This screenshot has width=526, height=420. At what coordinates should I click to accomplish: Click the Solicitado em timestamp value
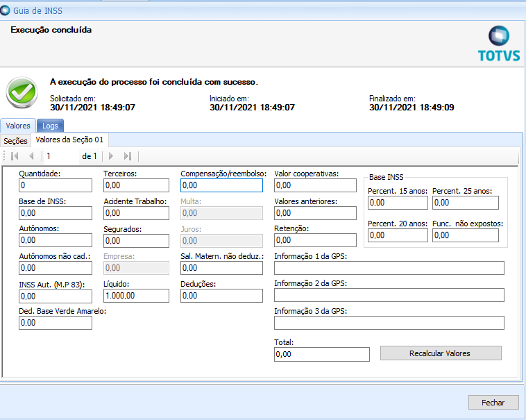click(x=92, y=108)
